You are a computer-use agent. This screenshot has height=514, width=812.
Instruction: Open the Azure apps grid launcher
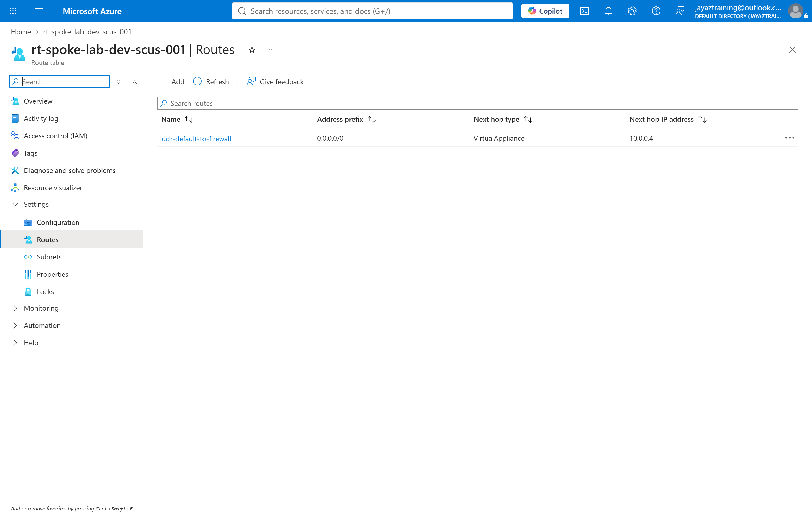click(13, 11)
